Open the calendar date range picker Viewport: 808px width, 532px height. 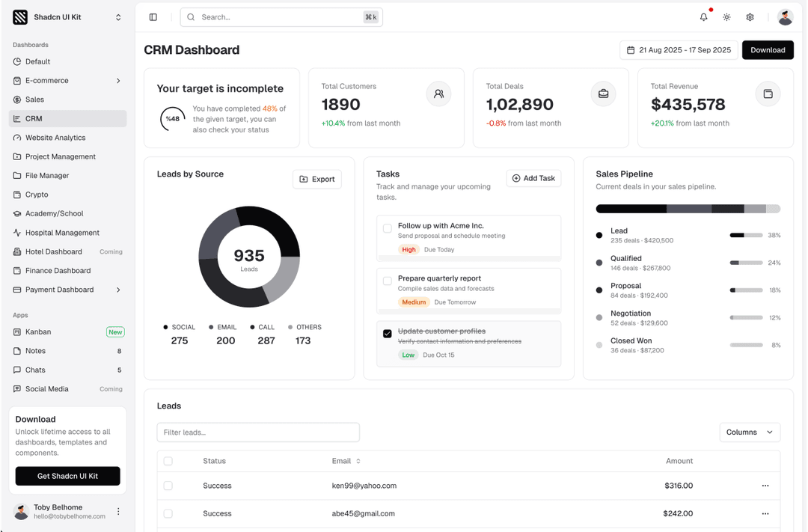pos(678,49)
